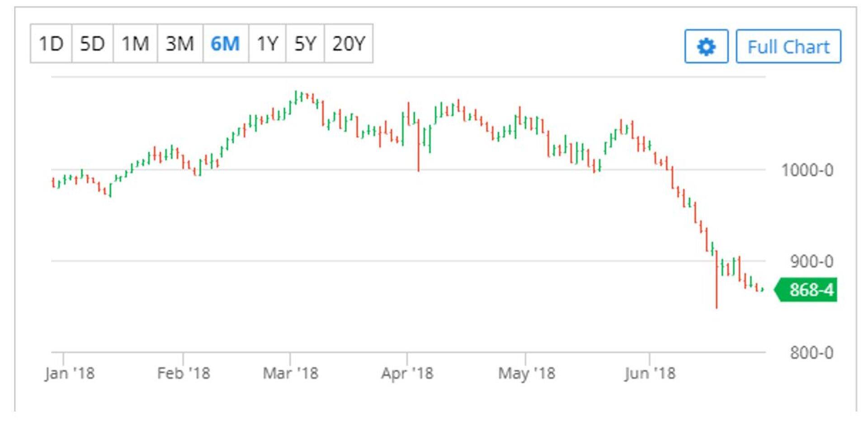868x426 pixels.
Task: Click the Jun '18 date label
Action: 650,374
